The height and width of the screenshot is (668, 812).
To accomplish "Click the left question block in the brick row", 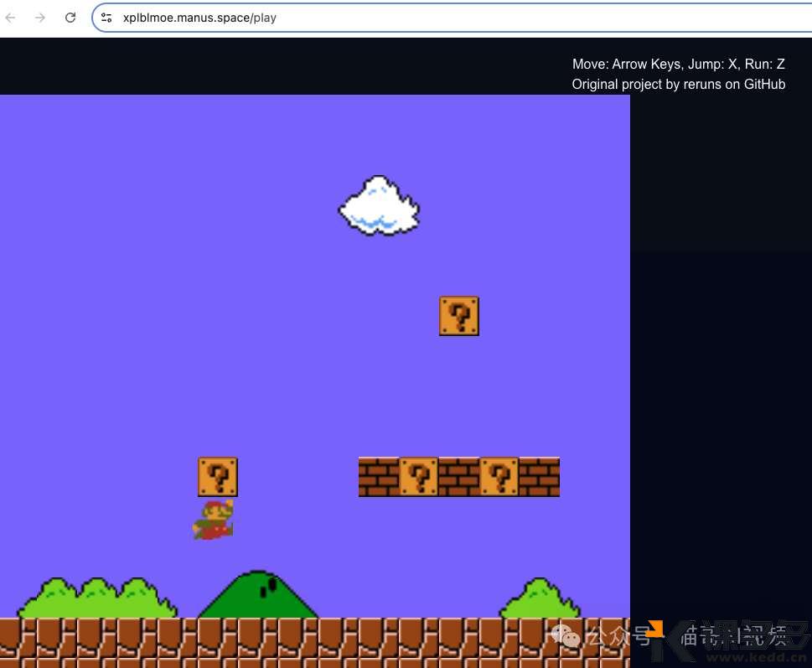I will point(419,477).
